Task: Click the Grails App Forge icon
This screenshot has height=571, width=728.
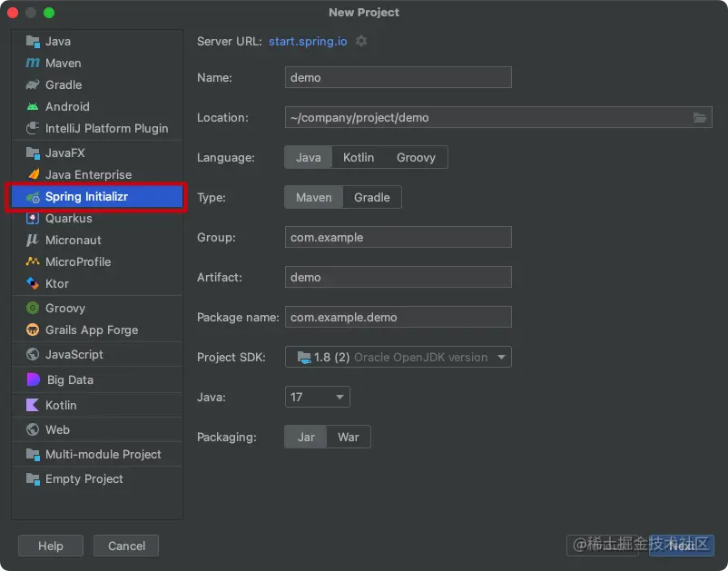Action: [x=33, y=330]
